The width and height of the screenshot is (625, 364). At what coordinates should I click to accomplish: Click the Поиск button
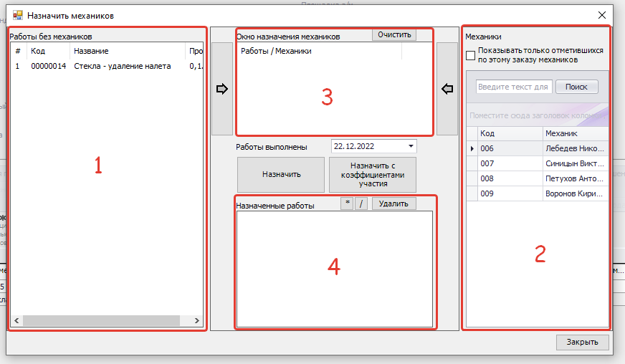(576, 87)
